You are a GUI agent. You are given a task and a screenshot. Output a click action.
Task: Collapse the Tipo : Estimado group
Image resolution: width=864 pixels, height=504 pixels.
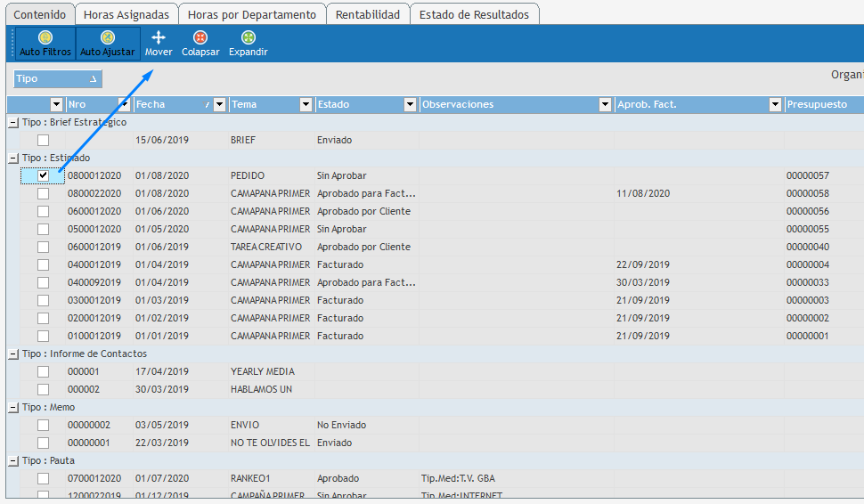13,158
